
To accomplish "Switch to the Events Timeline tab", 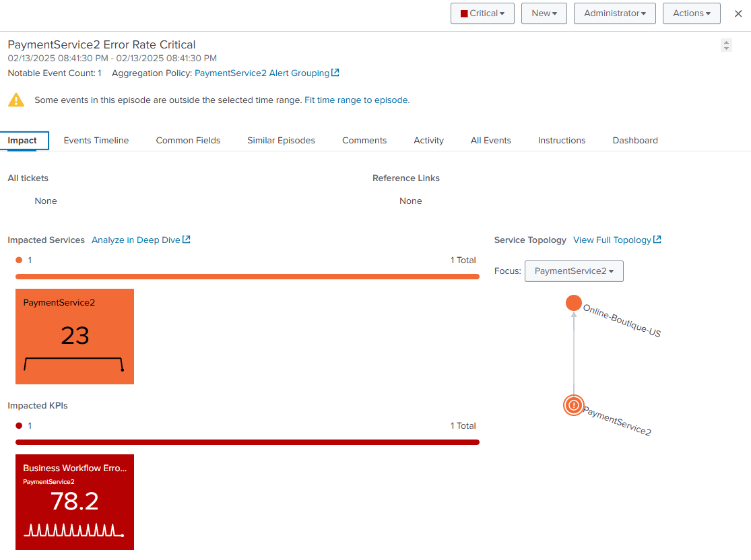I will point(96,141).
